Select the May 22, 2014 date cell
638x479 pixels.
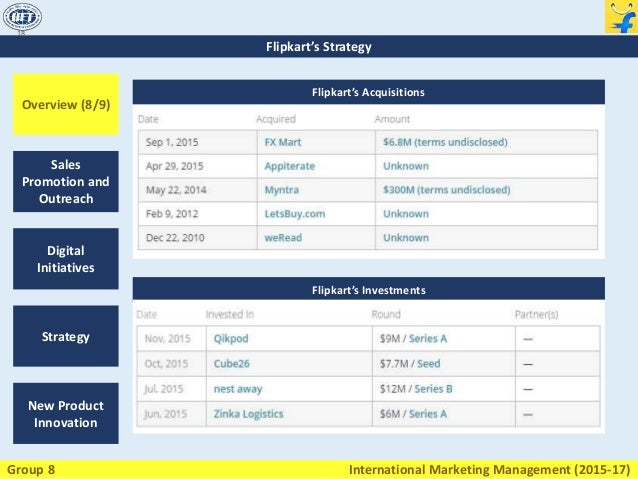pos(197,190)
